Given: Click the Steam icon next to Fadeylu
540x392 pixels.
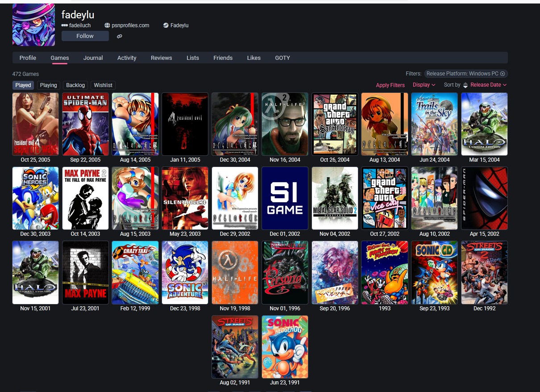Looking at the screenshot, I should coord(166,25).
